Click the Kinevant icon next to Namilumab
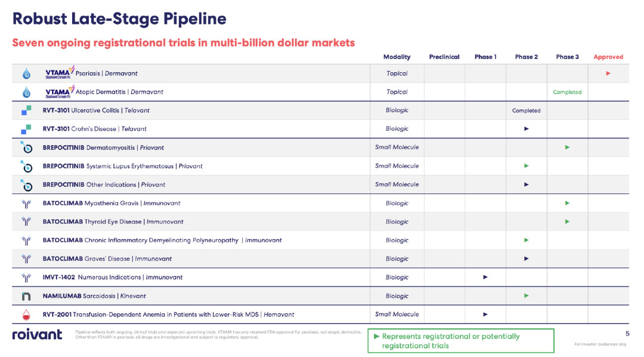 click(26, 296)
